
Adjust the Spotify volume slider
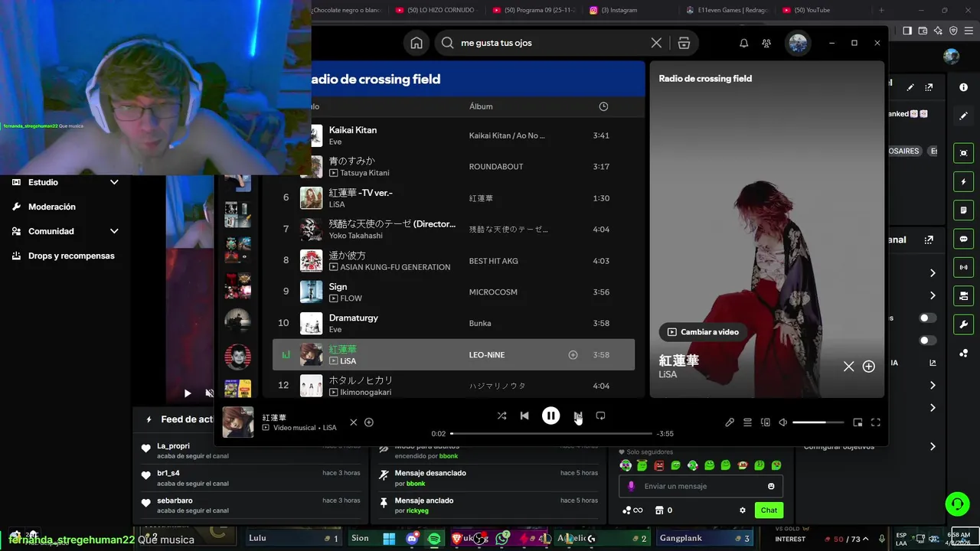point(818,422)
